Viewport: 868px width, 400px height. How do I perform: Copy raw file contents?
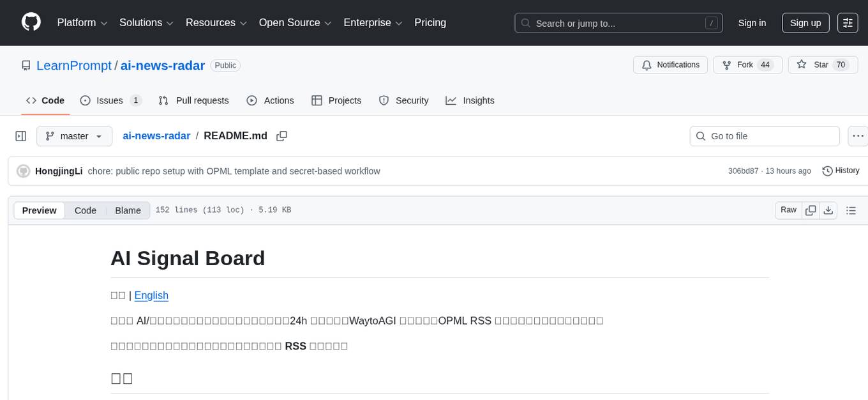coord(811,210)
